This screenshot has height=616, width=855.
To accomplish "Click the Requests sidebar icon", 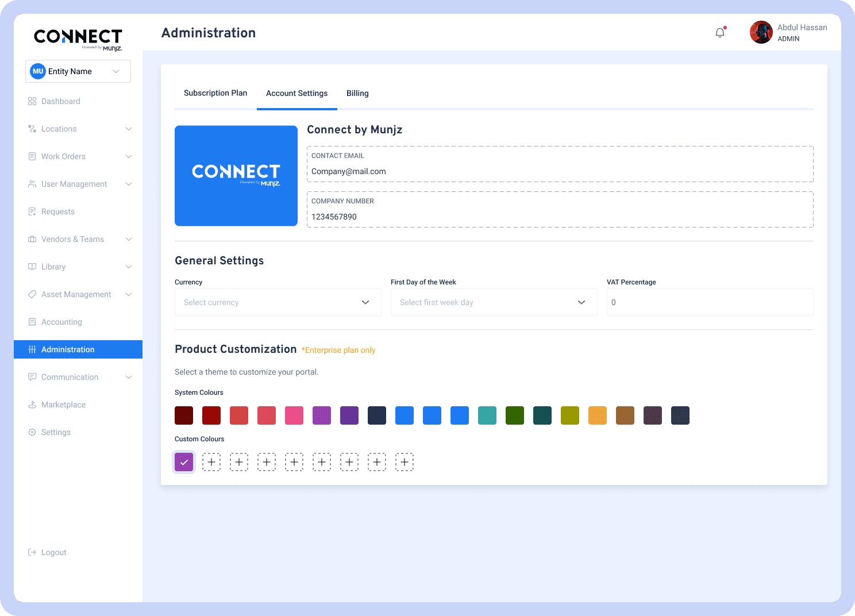I will pos(32,211).
